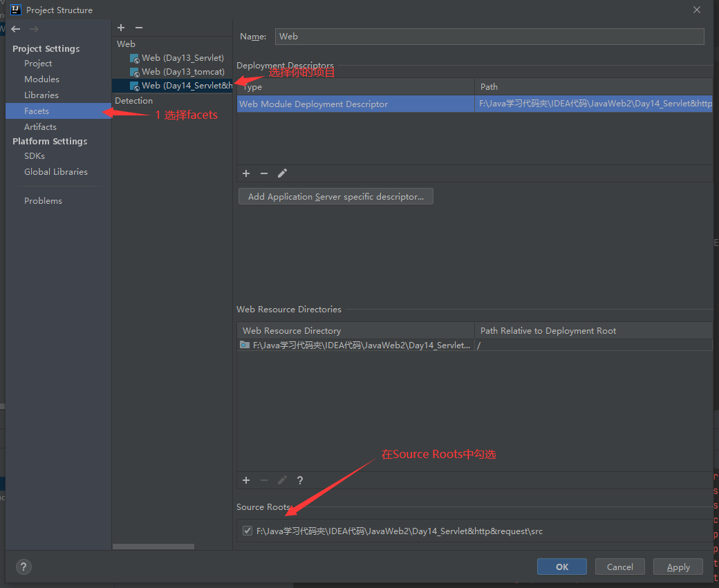Click Apply button
719x588 pixels.
pyautogui.click(x=678, y=567)
